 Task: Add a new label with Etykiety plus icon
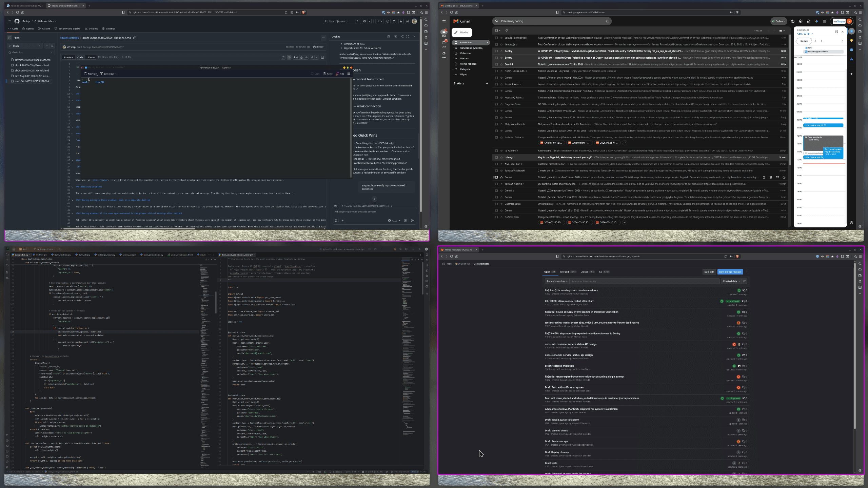pos(487,83)
